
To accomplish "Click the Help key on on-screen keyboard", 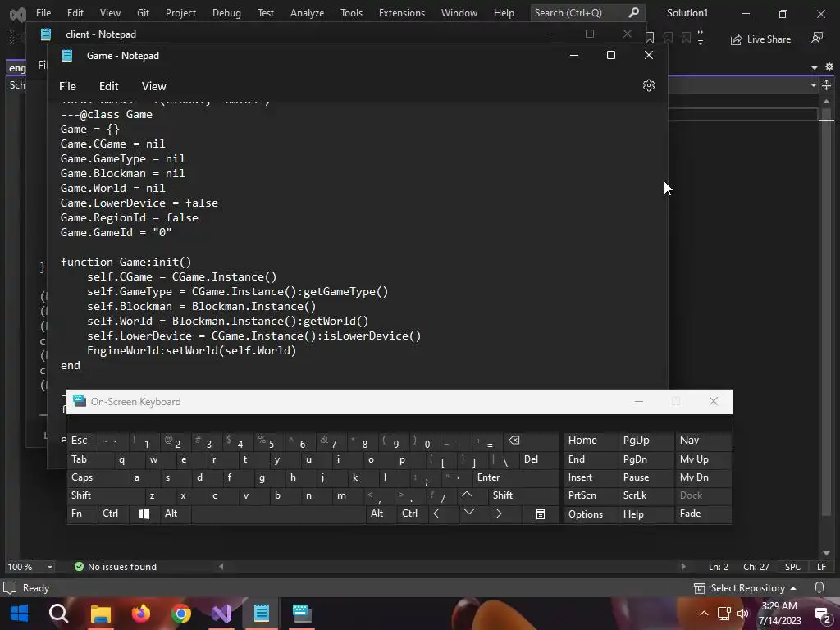I will tap(645, 514).
